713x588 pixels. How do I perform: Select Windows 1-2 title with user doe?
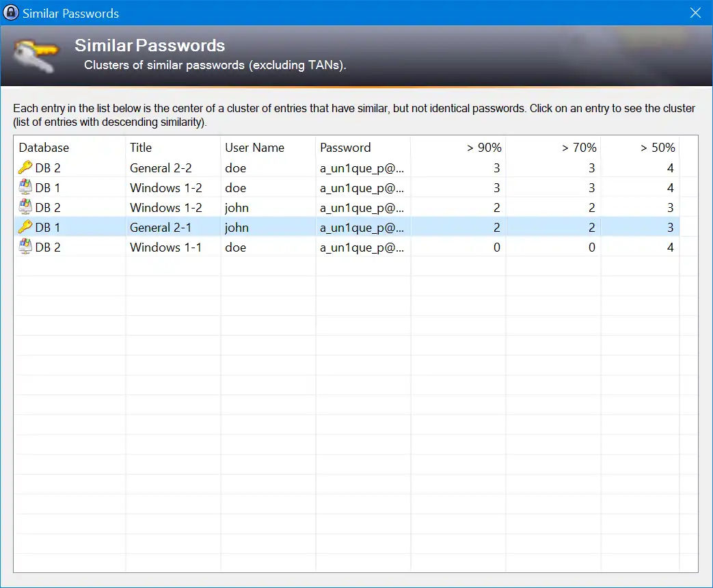[165, 188]
